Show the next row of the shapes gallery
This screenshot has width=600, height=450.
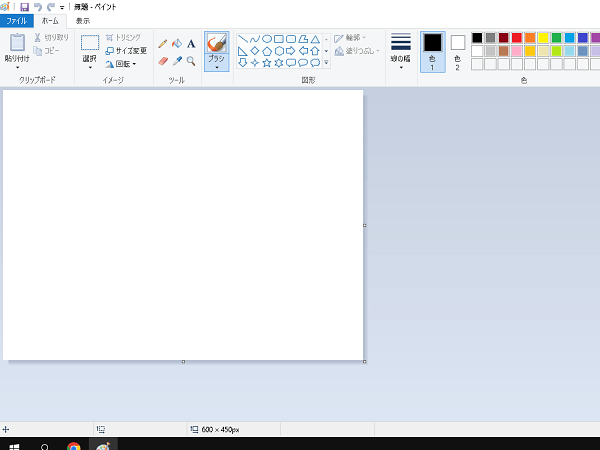point(326,51)
